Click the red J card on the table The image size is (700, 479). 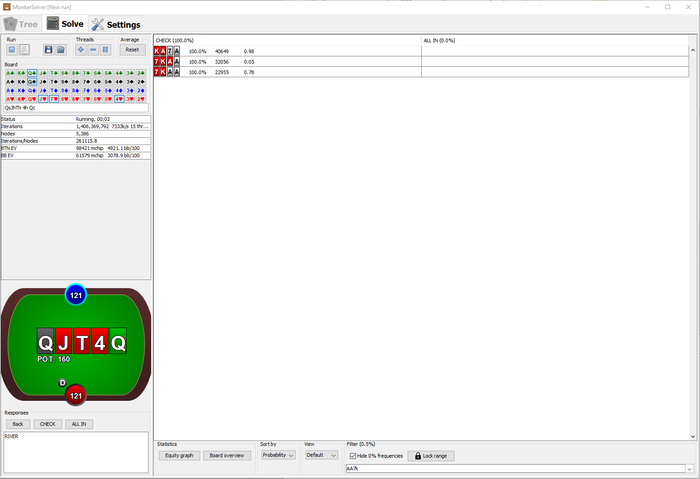coord(63,342)
